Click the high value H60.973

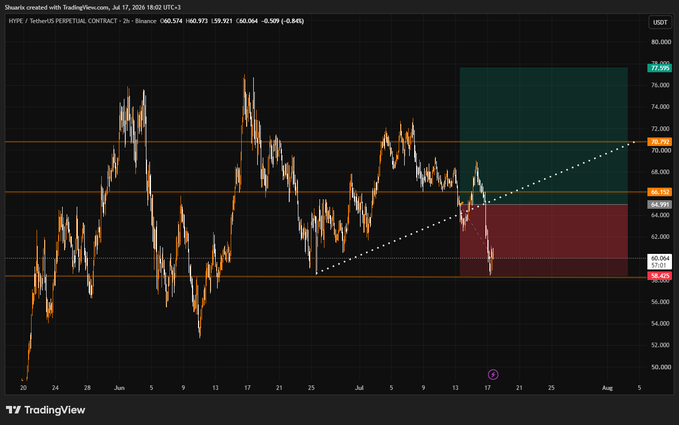pos(197,21)
